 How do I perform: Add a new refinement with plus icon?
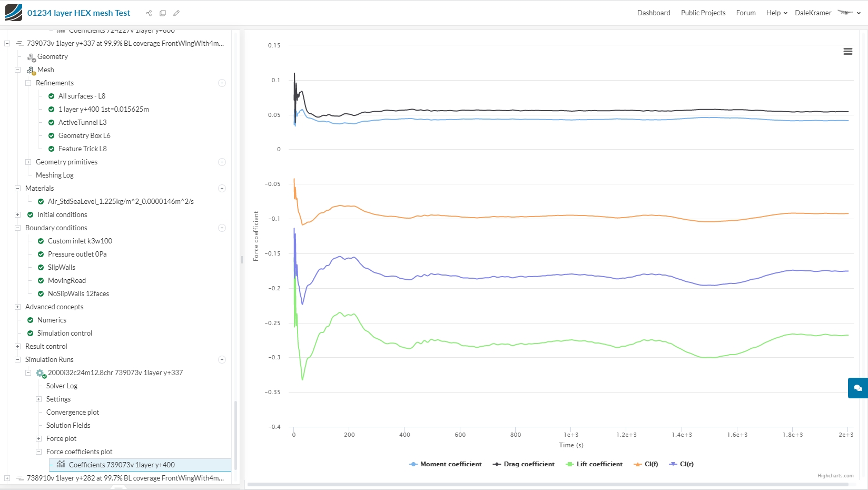[222, 83]
